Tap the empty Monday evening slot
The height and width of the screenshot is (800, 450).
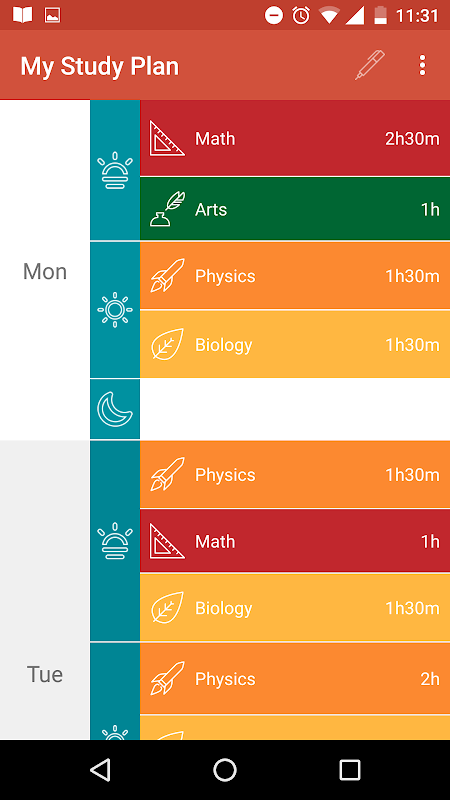pos(295,409)
